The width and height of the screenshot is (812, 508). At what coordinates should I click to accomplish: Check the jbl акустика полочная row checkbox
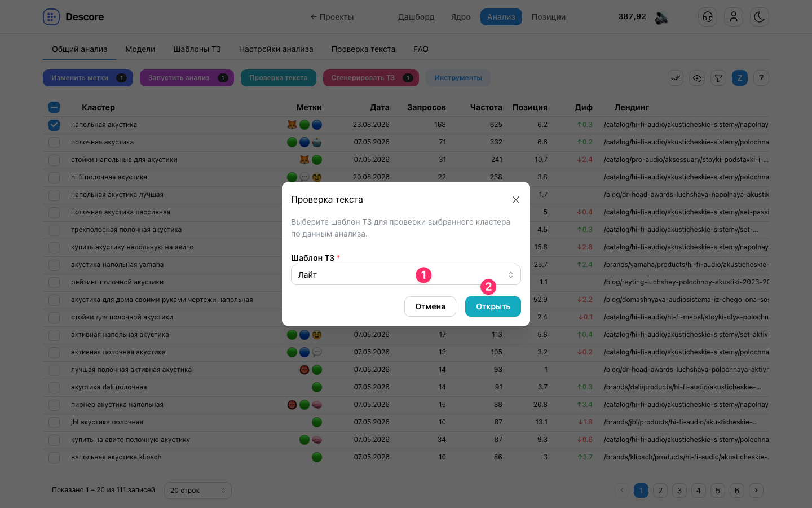[x=54, y=422]
